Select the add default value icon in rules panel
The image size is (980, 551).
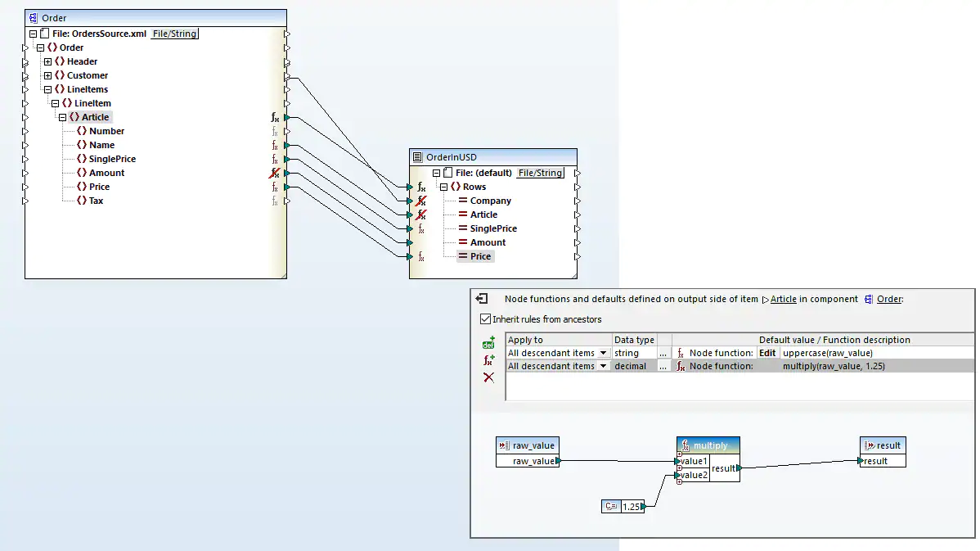point(488,344)
